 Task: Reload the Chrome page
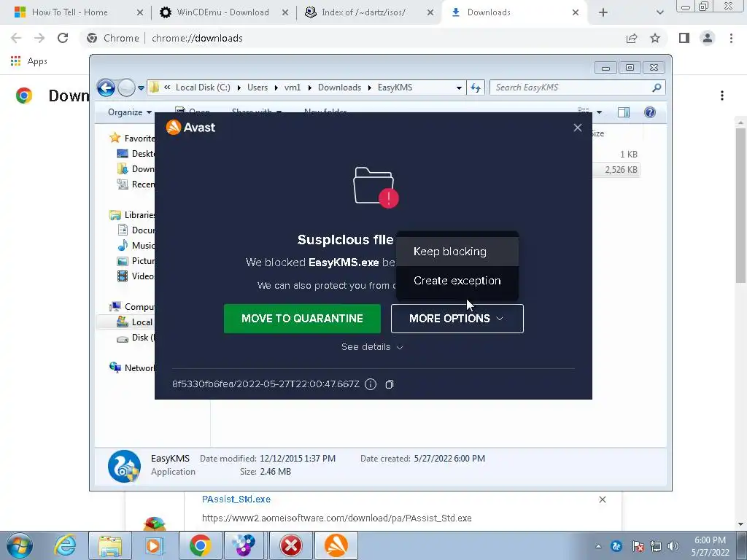pos(63,38)
